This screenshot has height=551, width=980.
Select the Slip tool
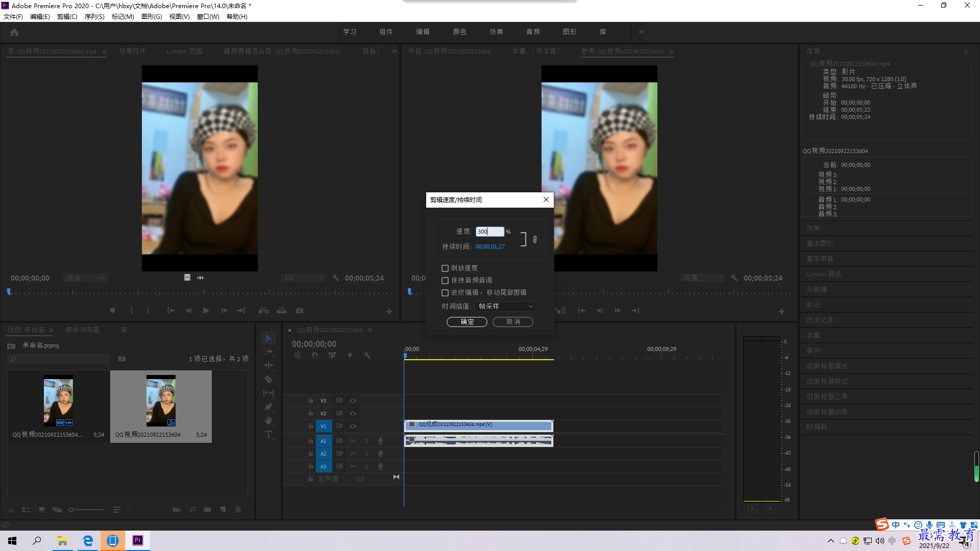coord(268,393)
